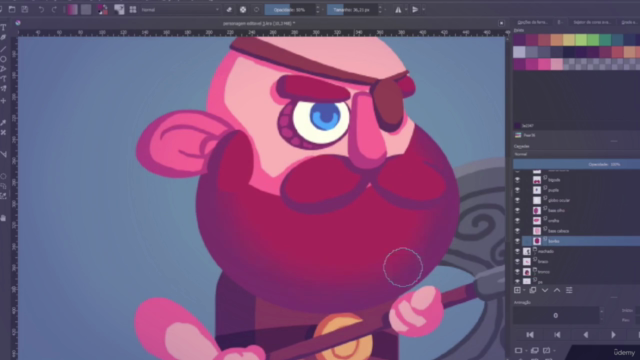
Task: Select the Text tool
Action: 3,28
